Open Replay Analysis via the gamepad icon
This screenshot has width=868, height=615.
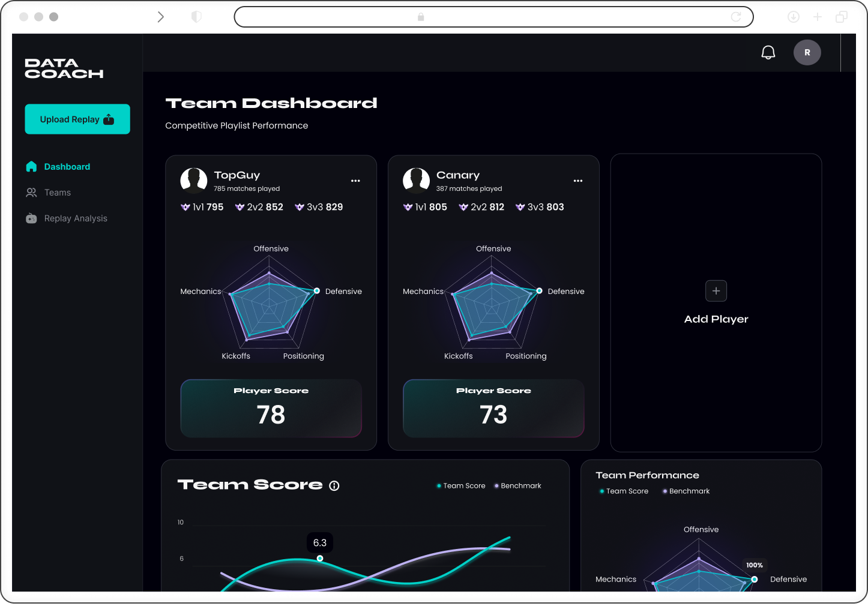click(31, 218)
